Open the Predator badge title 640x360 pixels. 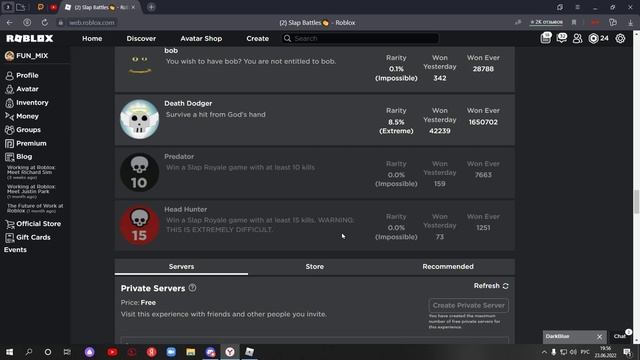pos(179,157)
